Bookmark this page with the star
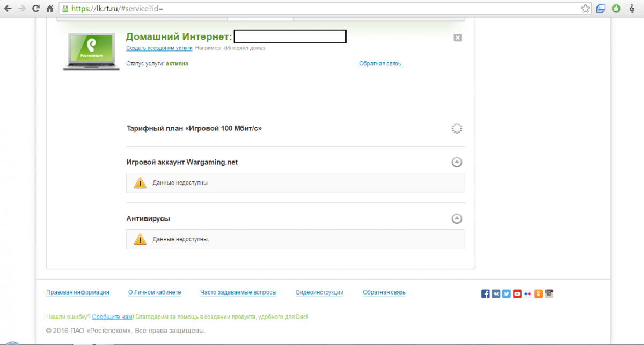Image resolution: width=644 pixels, height=345 pixels. (x=586, y=9)
